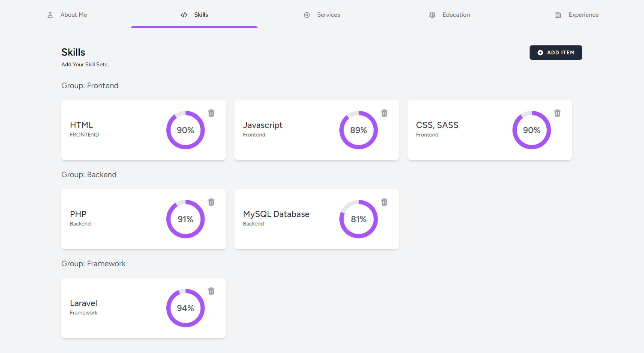
Task: Click trash icon on MySQL Database card
Action: (384, 202)
